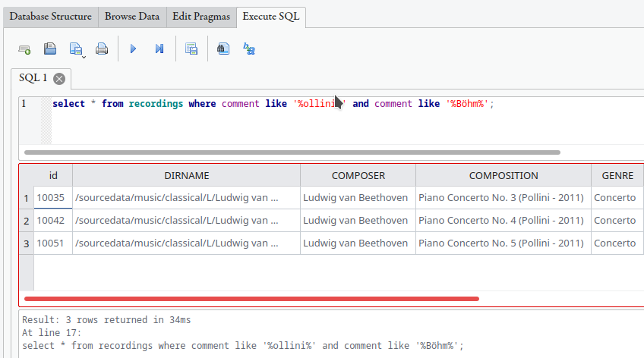Screen dimensions: 644x358
Task: Click the COMPOSER column header
Action: (358, 175)
